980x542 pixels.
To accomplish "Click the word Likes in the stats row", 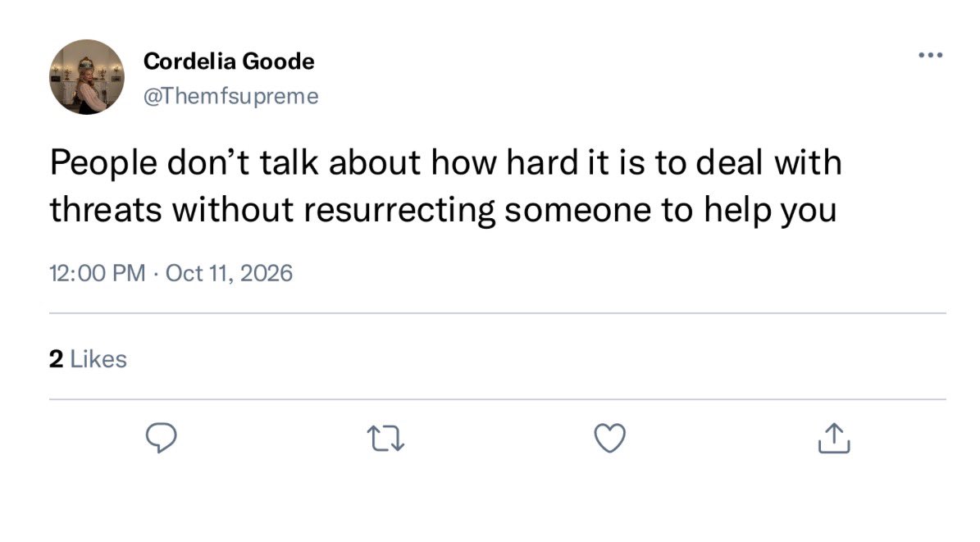I will pos(98,359).
